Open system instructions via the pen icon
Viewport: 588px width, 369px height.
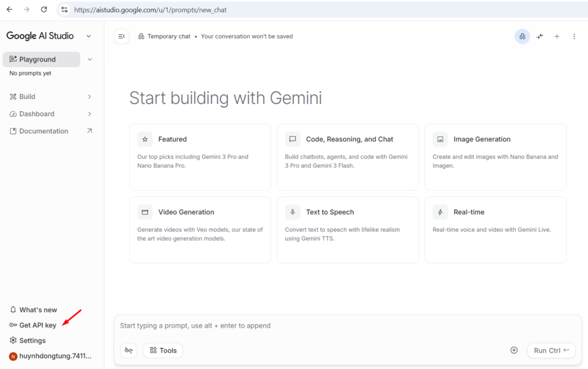pos(129,350)
